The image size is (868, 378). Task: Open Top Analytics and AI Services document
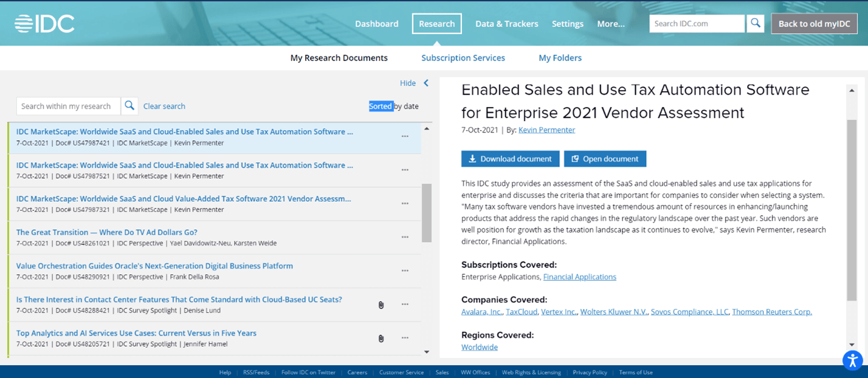136,333
